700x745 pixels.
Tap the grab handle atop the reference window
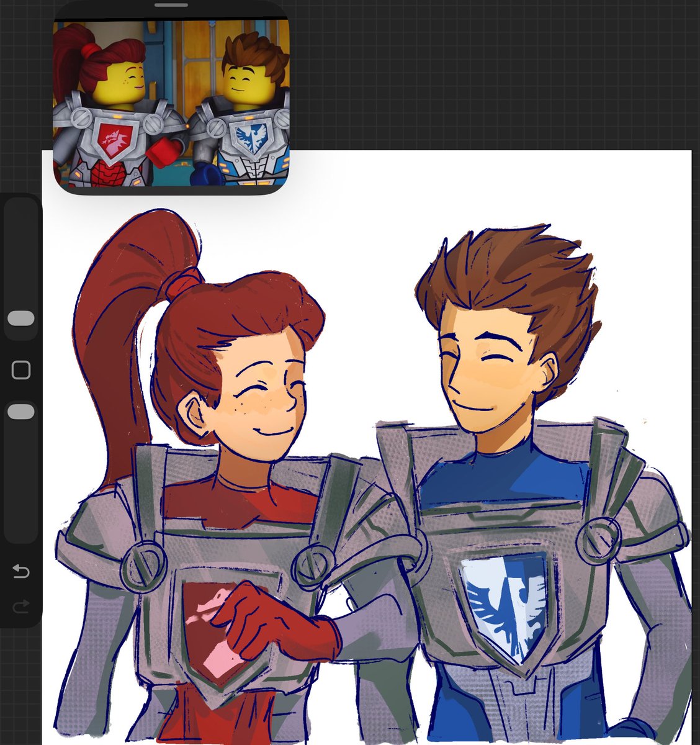coord(171,5)
